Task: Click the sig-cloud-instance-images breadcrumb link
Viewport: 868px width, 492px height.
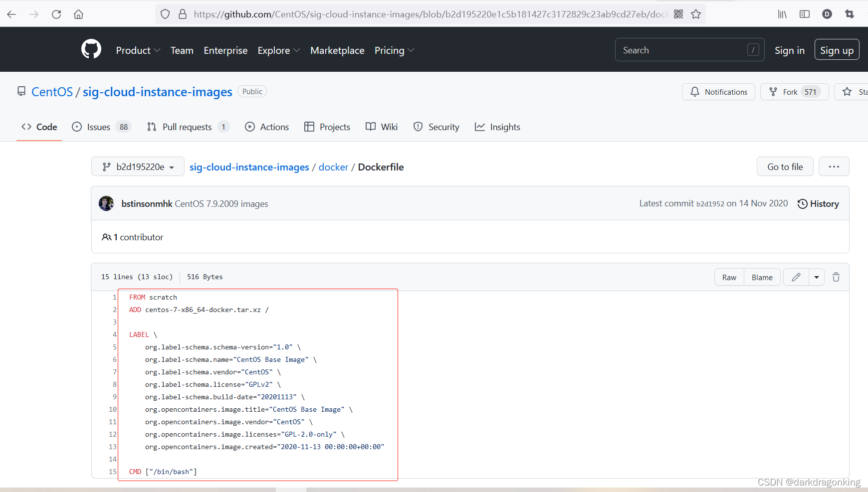Action: 249,167
